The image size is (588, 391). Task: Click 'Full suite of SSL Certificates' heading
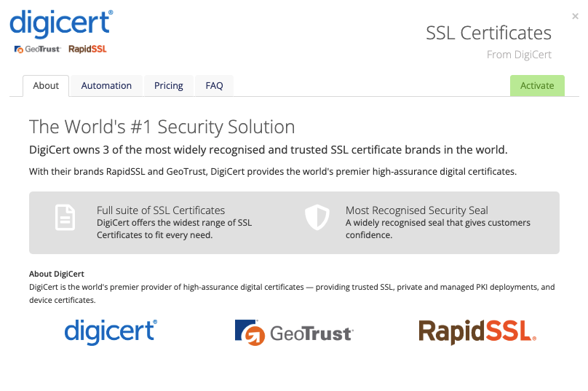click(161, 210)
